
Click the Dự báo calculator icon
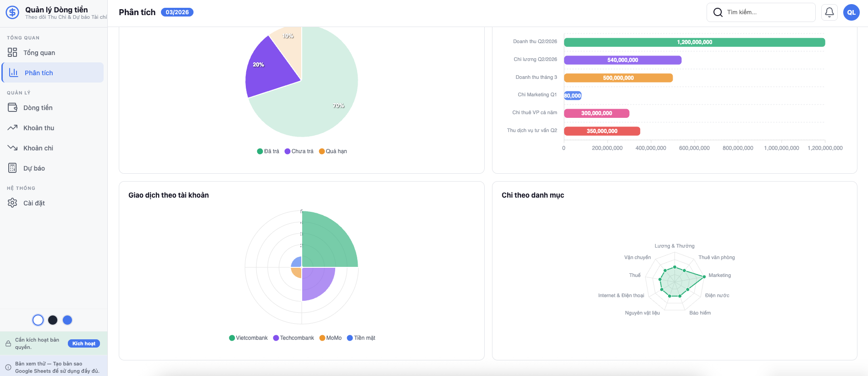pos(12,168)
